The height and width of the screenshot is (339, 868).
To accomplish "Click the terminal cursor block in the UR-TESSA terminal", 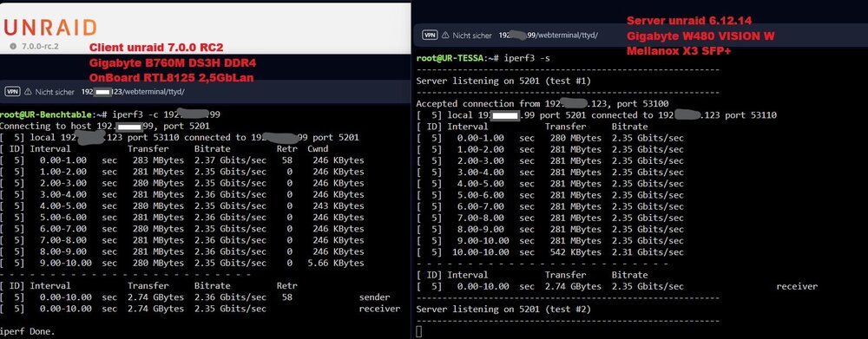I will coord(419,331).
